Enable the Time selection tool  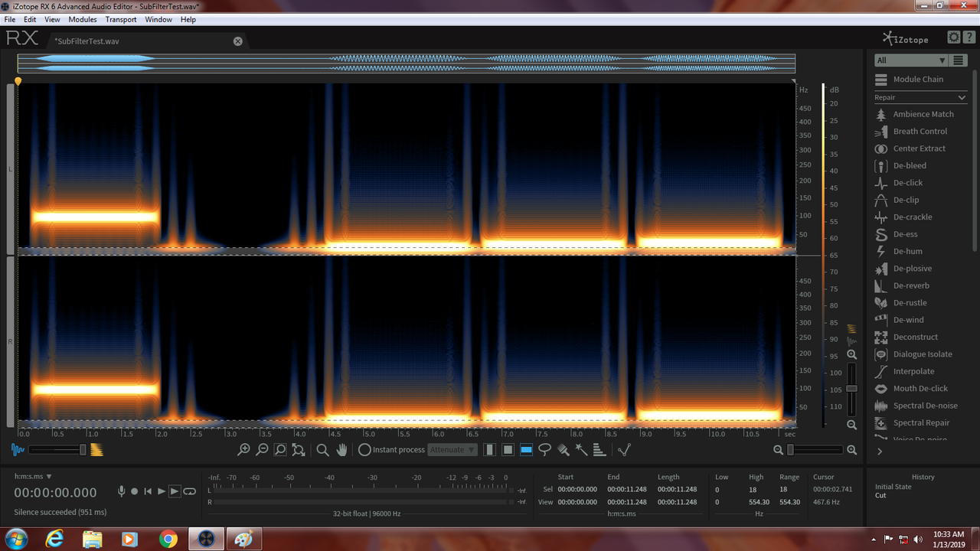[489, 450]
